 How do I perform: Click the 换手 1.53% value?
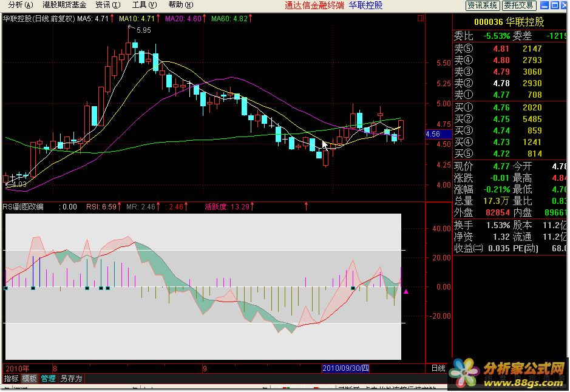(x=498, y=225)
